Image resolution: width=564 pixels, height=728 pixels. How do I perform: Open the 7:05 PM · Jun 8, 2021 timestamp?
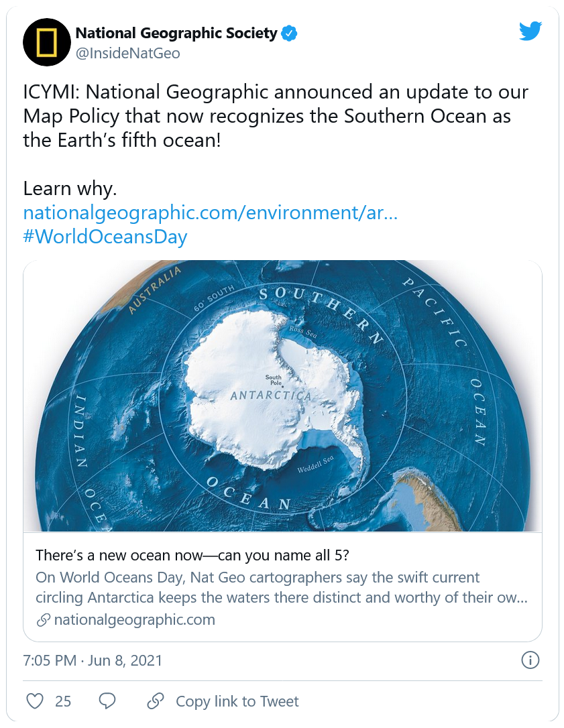(x=93, y=660)
